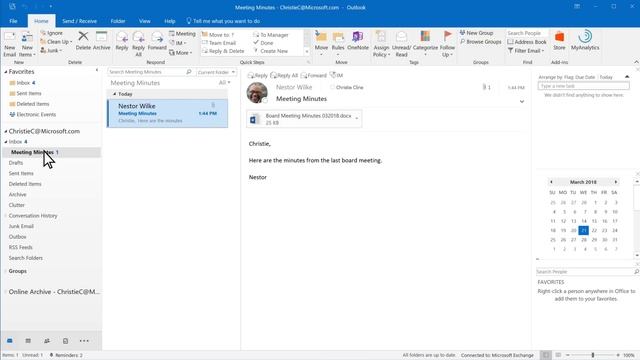The width and height of the screenshot is (640, 360).
Task: Open the Junk dropdown
Action: pos(51,51)
